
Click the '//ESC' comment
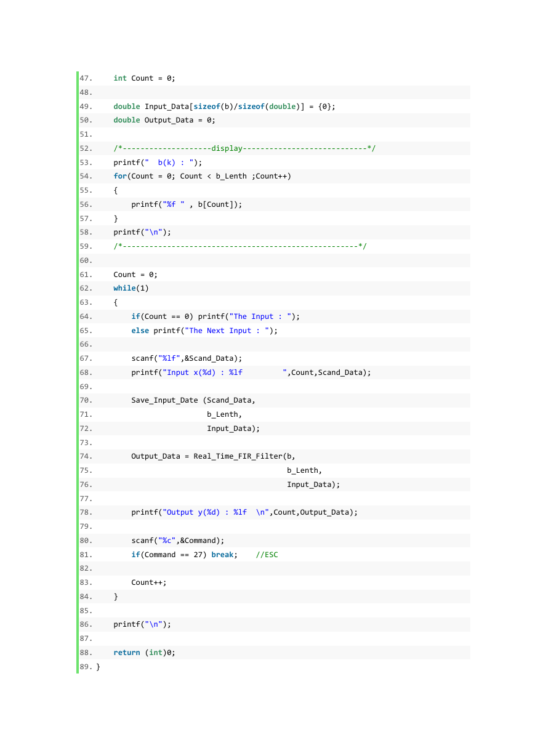pyautogui.click(x=267, y=555)
